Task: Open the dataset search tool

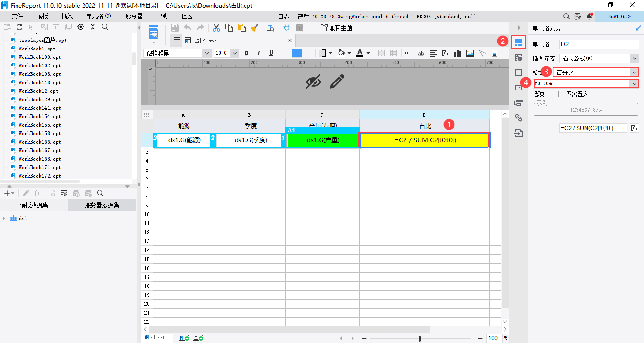Action: 100,193
